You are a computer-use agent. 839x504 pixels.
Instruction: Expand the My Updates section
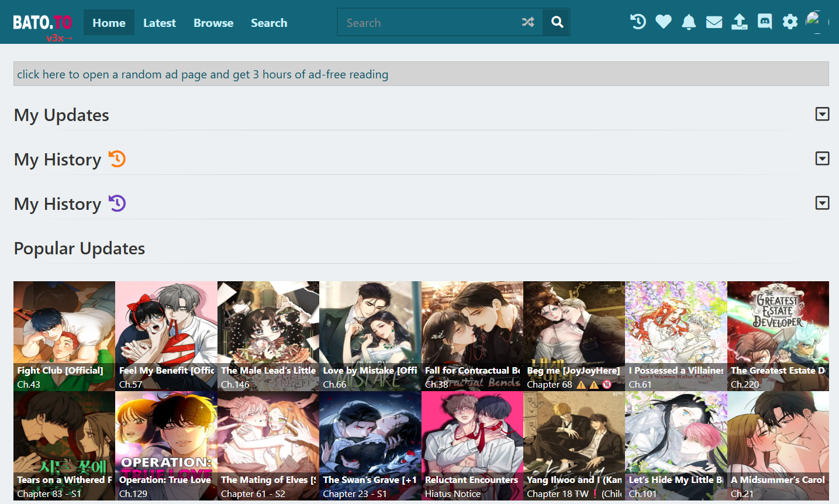coord(822,114)
